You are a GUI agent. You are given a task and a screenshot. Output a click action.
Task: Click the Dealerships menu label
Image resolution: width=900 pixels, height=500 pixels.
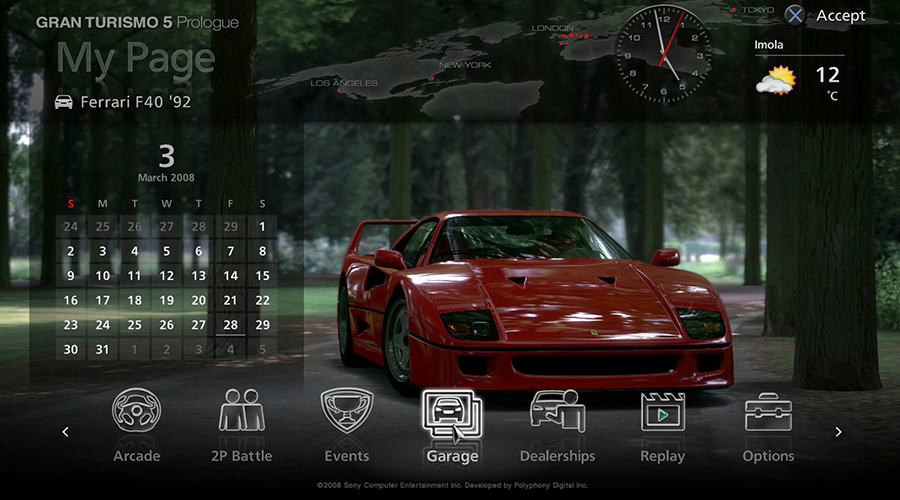(x=557, y=456)
